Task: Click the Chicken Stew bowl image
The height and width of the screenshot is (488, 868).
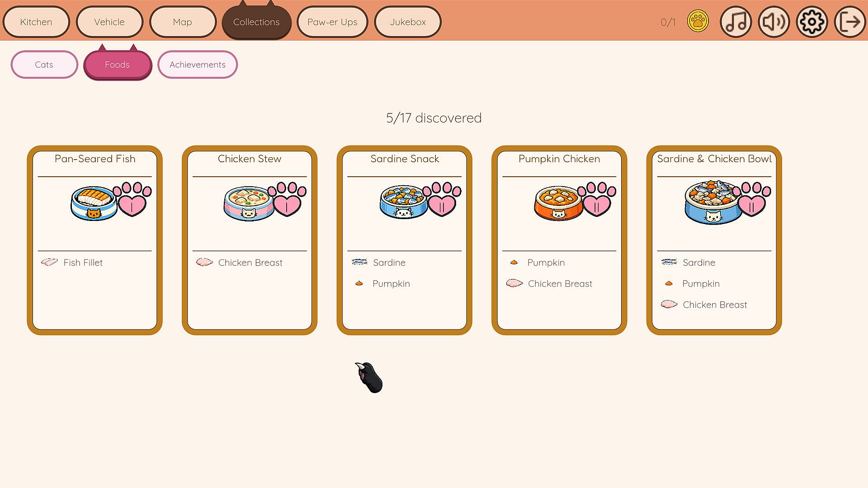Action: pyautogui.click(x=249, y=203)
